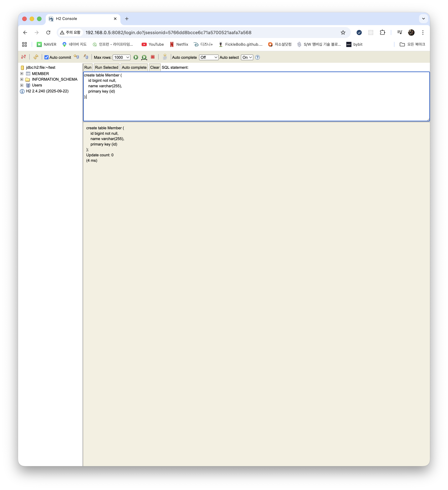Screen dimensions: 448x490
Task: Click the Commit icon
Action: coord(86,57)
